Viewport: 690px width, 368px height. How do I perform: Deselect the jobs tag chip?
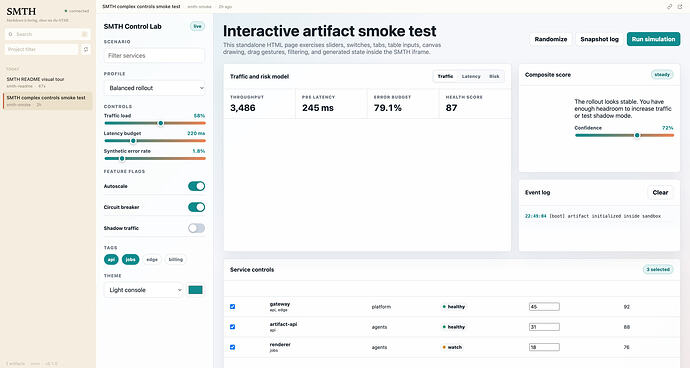click(x=130, y=259)
